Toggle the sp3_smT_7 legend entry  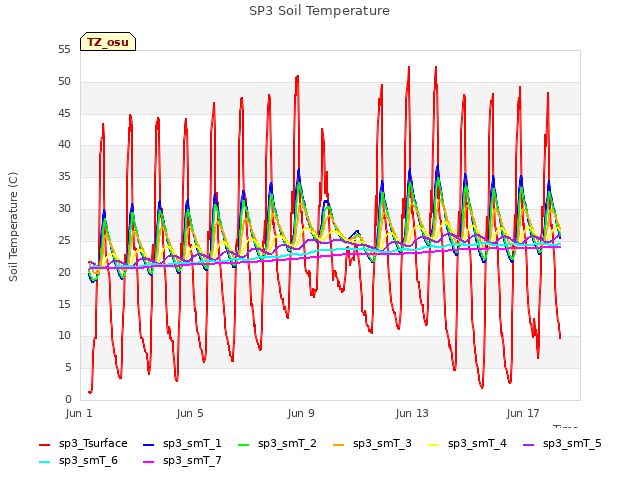point(182,461)
